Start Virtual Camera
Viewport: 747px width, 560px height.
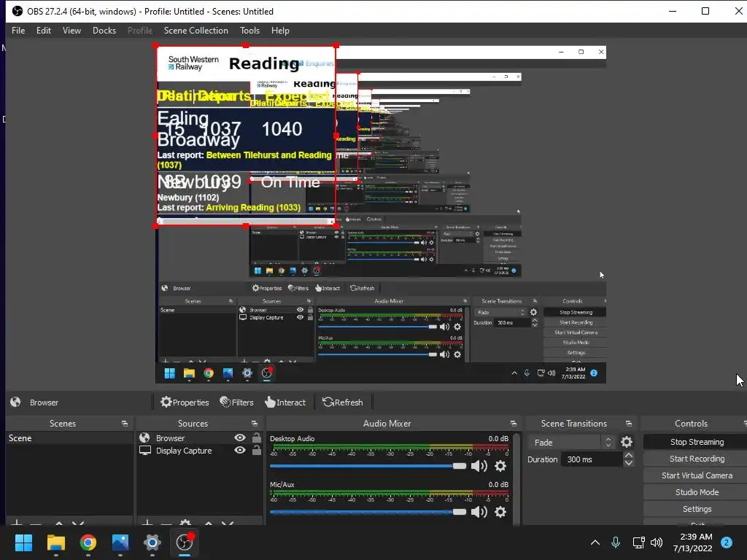[x=697, y=475]
